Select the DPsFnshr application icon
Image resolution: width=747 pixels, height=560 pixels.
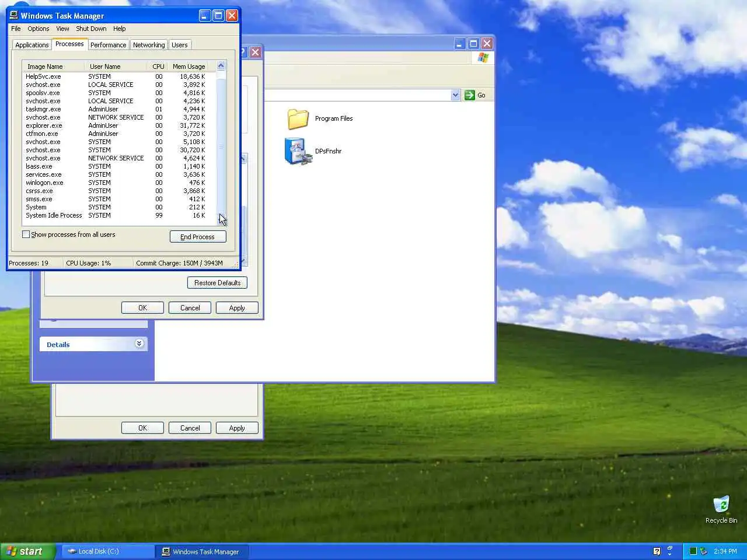point(298,151)
